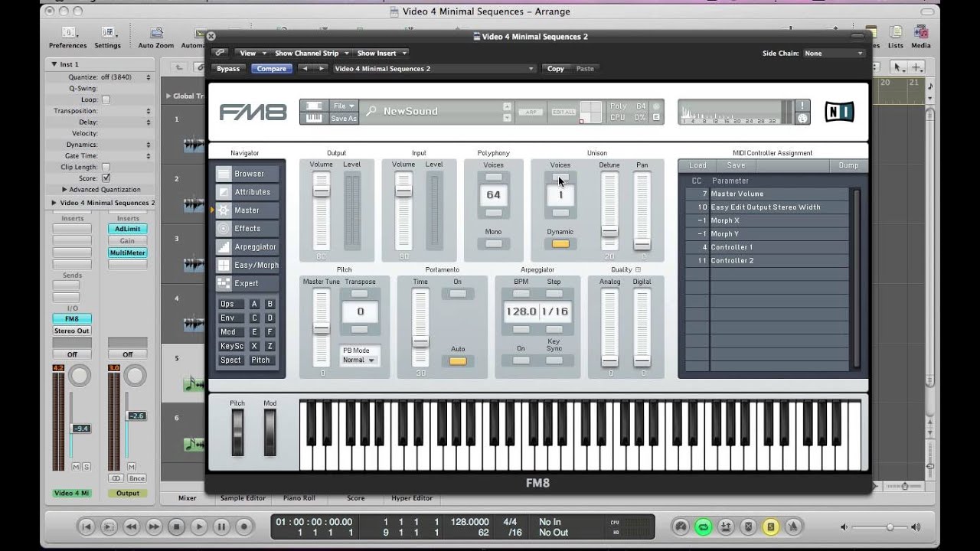Switch to the Sample Editor tab
980x551 pixels.
[243, 498]
